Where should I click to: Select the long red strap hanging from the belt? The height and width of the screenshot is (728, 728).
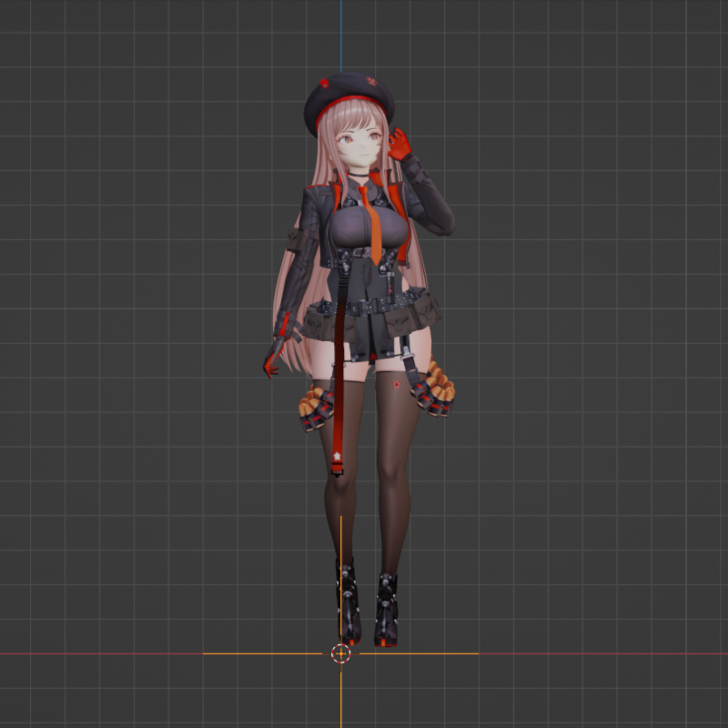click(x=339, y=380)
